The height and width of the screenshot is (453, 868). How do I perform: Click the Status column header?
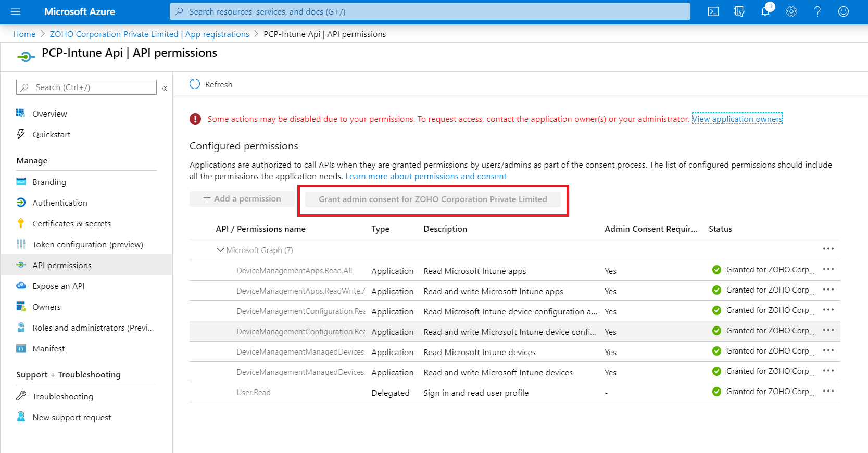point(720,229)
